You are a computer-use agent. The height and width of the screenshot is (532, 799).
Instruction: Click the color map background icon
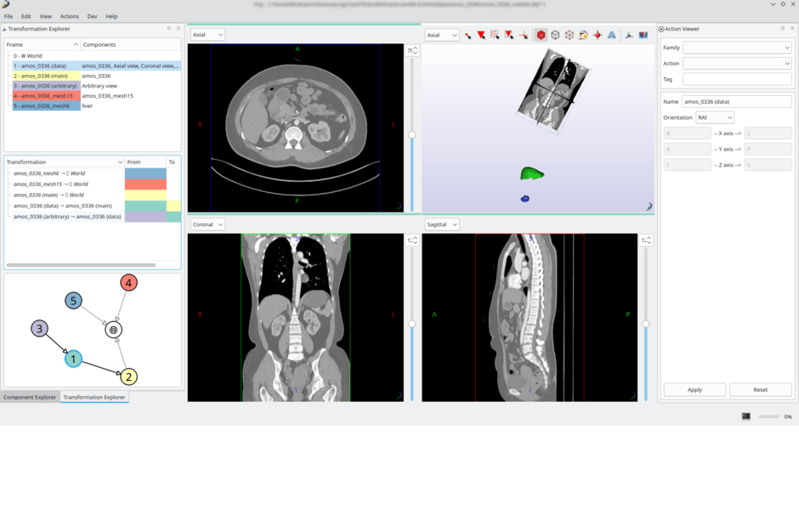[x=643, y=35]
